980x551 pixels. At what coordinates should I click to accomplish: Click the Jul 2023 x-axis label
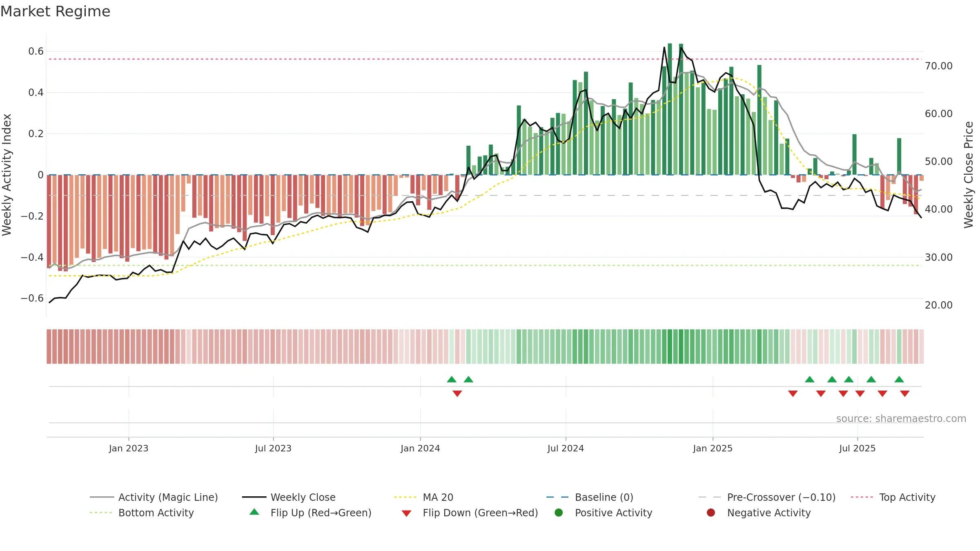coord(273,448)
